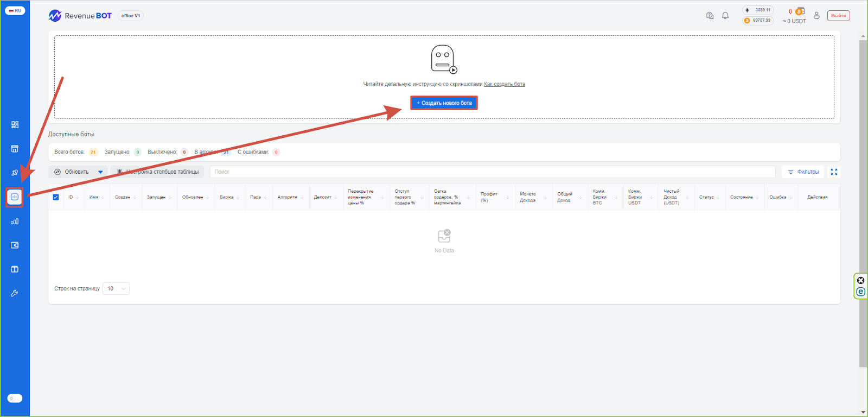Click the wrench settings icon in sidebar
The height and width of the screenshot is (417, 868).
(15, 293)
